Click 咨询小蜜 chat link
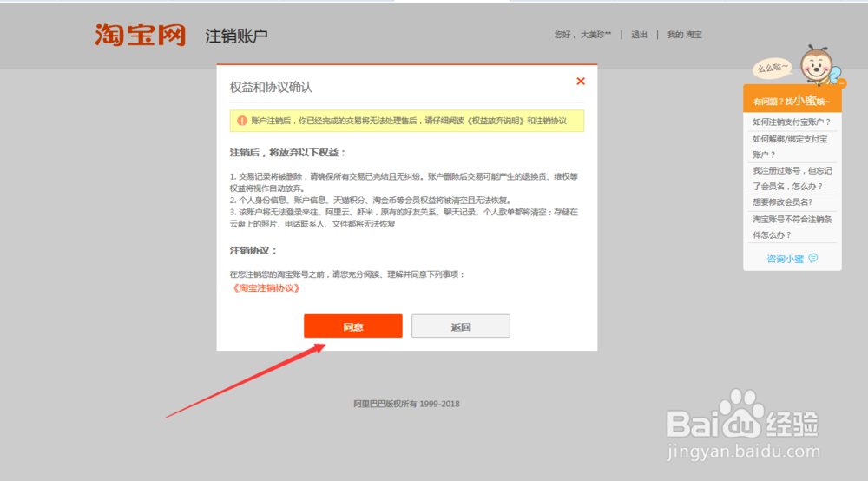Viewport: 868px width, 481px height. click(785, 259)
